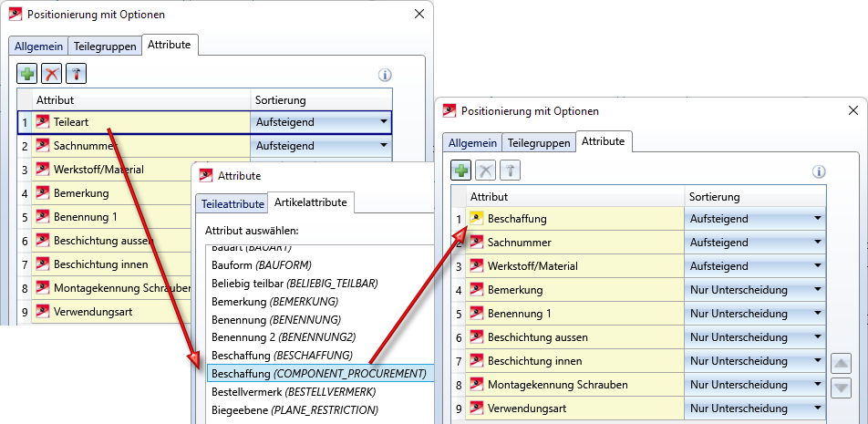Viewport: 868px width, 424px height.
Task: Switch to Teileattribute tab
Action: [x=232, y=203]
